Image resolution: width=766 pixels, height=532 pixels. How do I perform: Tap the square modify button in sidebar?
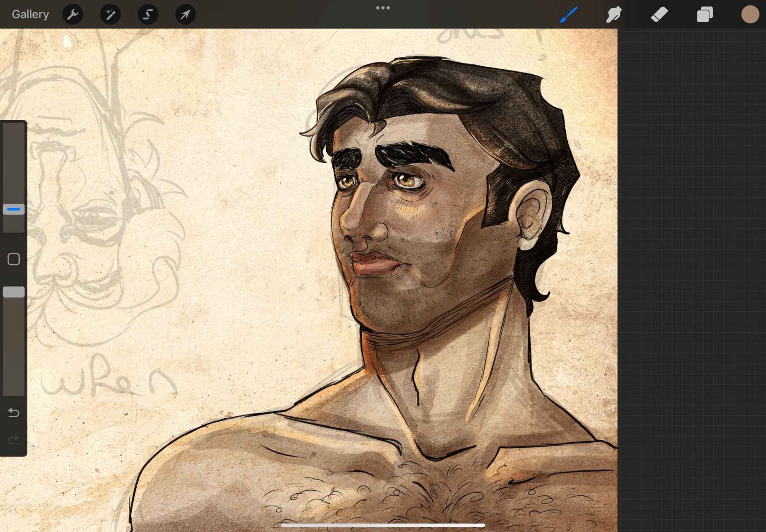[14, 259]
